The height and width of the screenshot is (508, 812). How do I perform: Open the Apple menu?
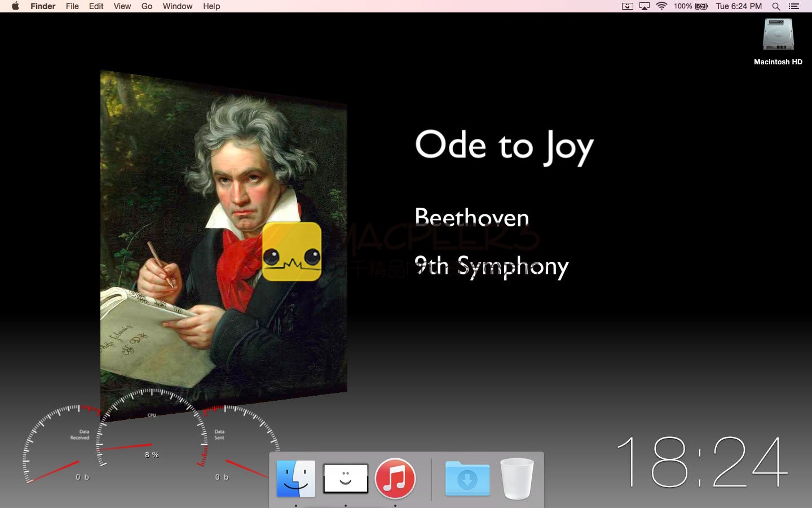point(15,6)
